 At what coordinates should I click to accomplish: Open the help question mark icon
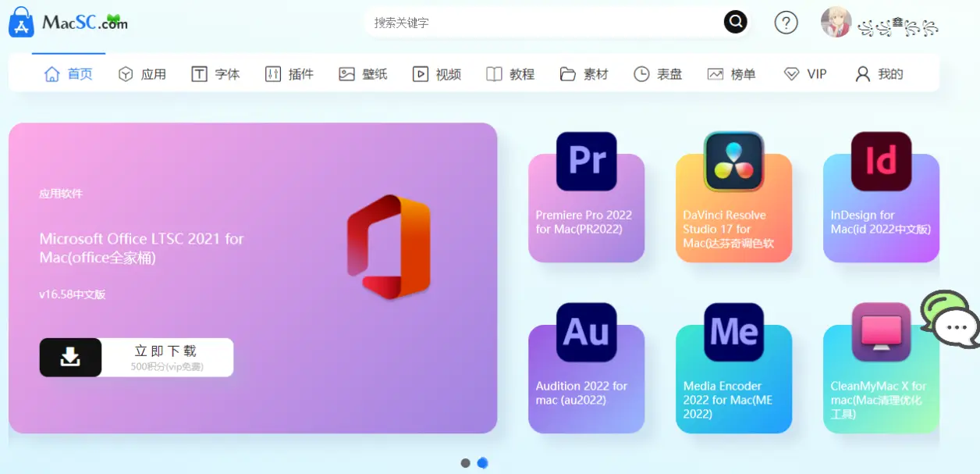click(786, 23)
